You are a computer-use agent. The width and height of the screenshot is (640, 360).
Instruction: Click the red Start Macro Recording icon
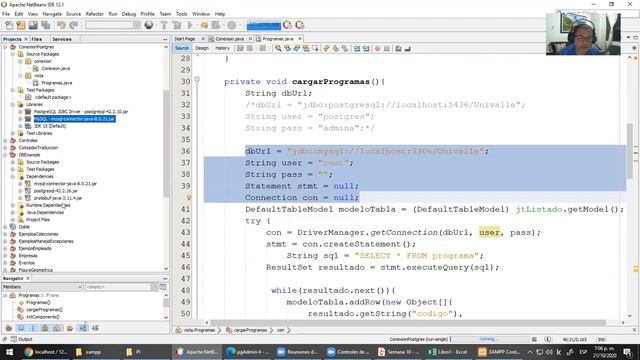[x=378, y=49]
